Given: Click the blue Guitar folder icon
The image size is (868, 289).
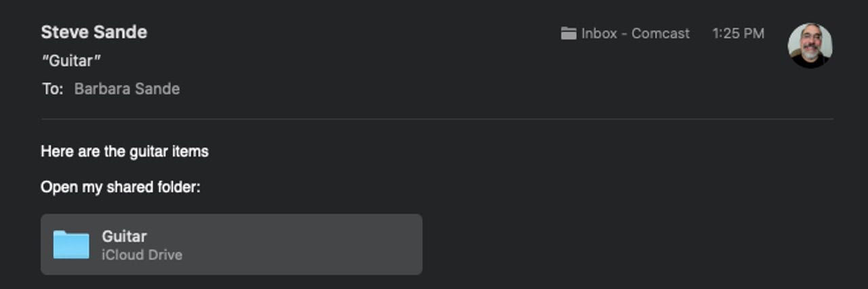Looking at the screenshot, I should click(x=71, y=244).
